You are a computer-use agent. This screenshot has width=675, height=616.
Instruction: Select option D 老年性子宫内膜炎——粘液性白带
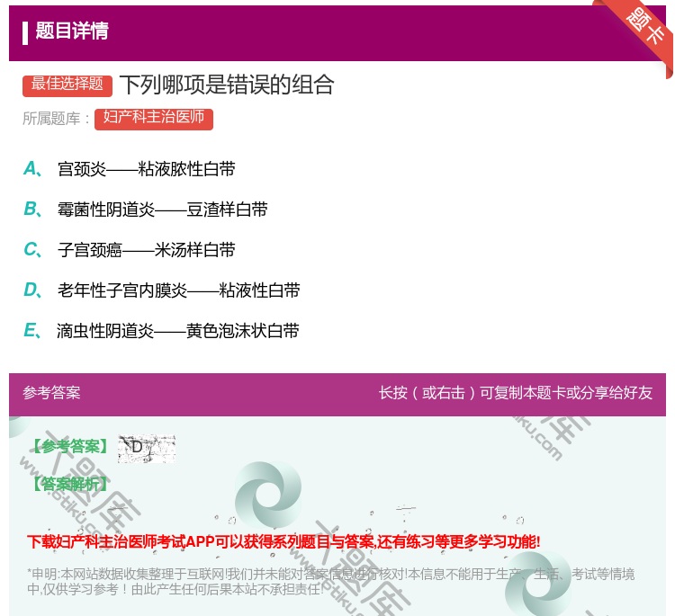(x=179, y=290)
